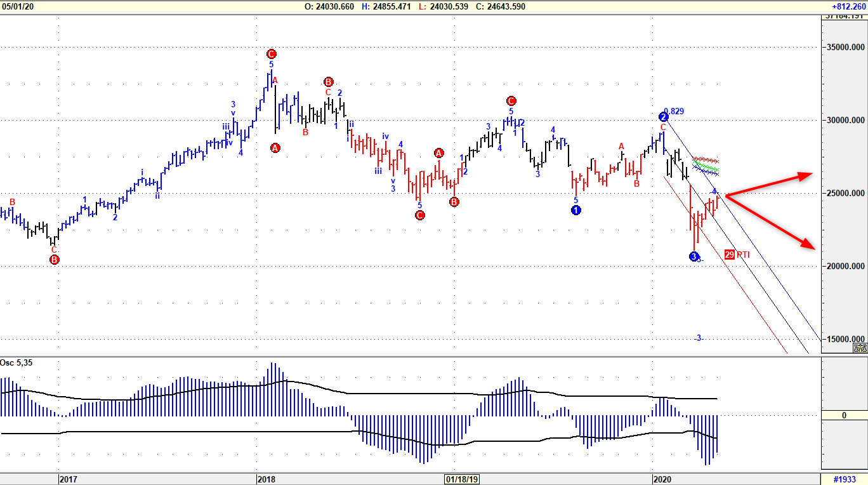Select the blue circled wave 3 marker
The width and height of the screenshot is (868, 485).
694,256
